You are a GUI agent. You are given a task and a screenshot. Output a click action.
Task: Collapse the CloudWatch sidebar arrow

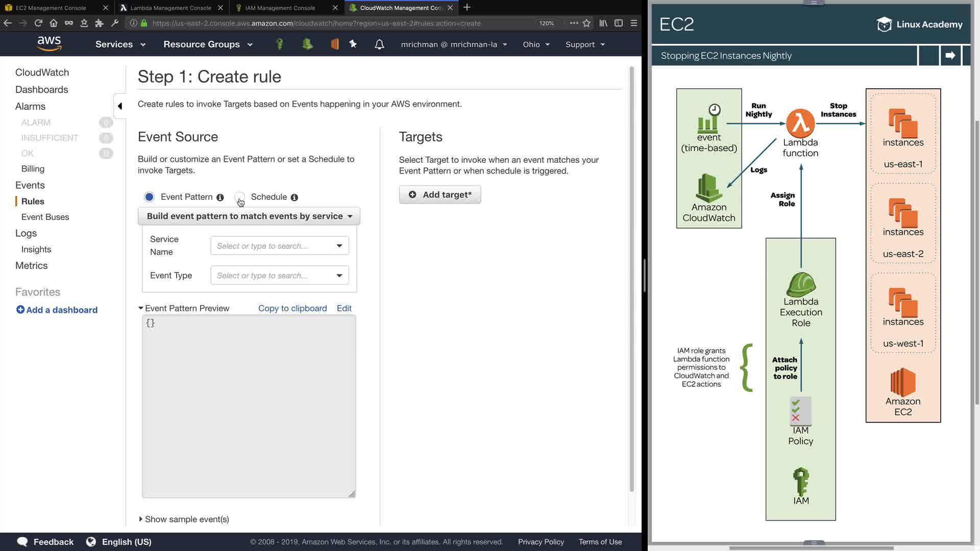click(120, 106)
